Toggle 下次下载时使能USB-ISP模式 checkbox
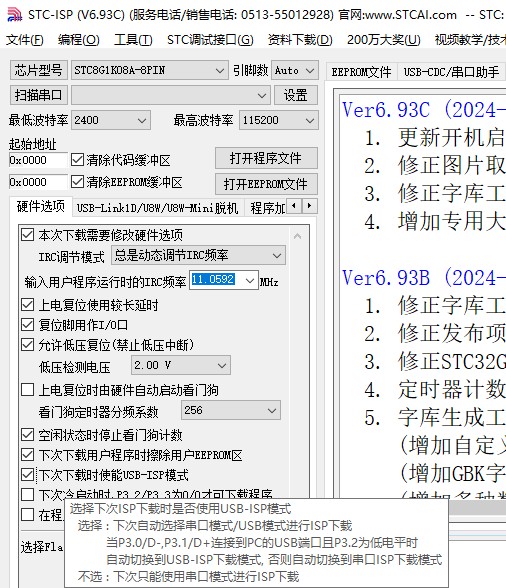The image size is (506, 588). click(27, 475)
